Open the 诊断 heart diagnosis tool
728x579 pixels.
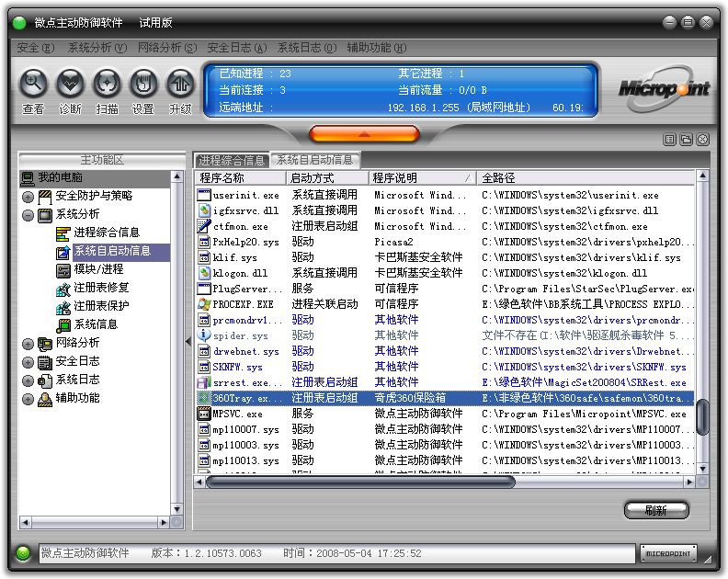(x=70, y=84)
